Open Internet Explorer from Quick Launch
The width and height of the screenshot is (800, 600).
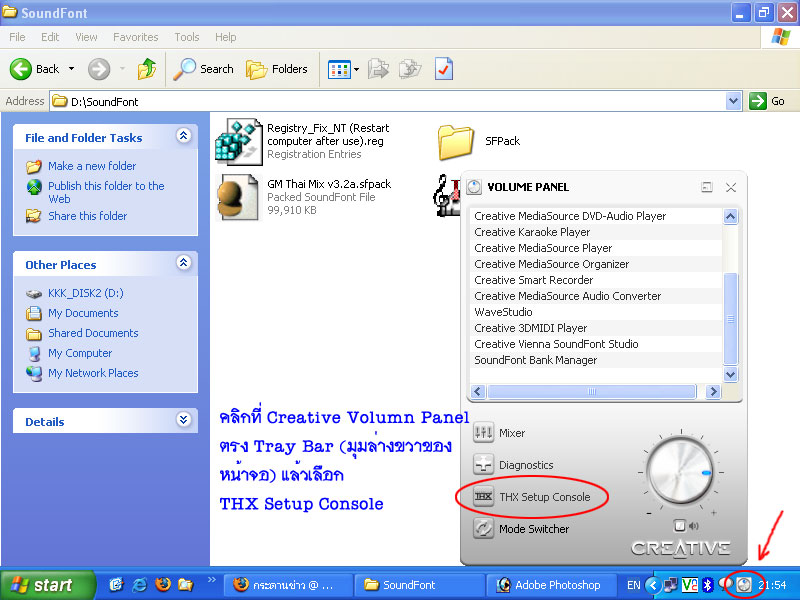(139, 585)
